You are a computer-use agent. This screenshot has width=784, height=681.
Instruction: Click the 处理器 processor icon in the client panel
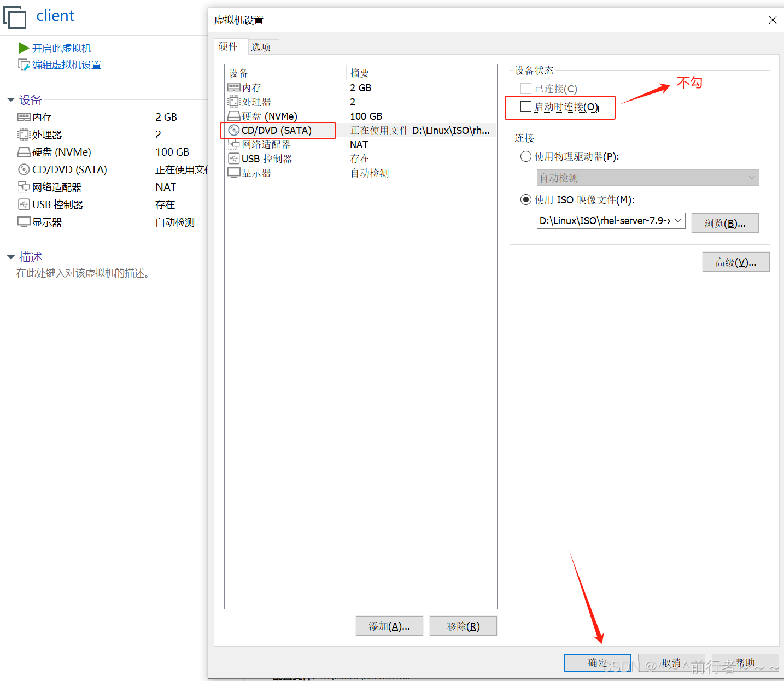(x=24, y=134)
